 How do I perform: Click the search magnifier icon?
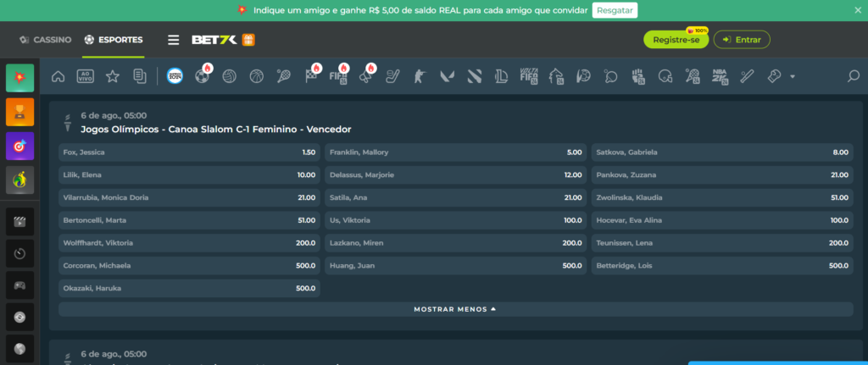(854, 76)
